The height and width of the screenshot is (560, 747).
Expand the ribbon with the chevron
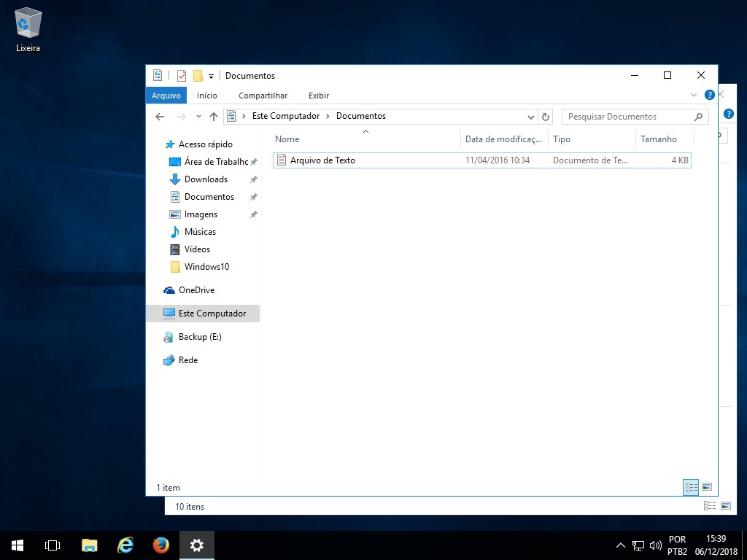pos(694,96)
